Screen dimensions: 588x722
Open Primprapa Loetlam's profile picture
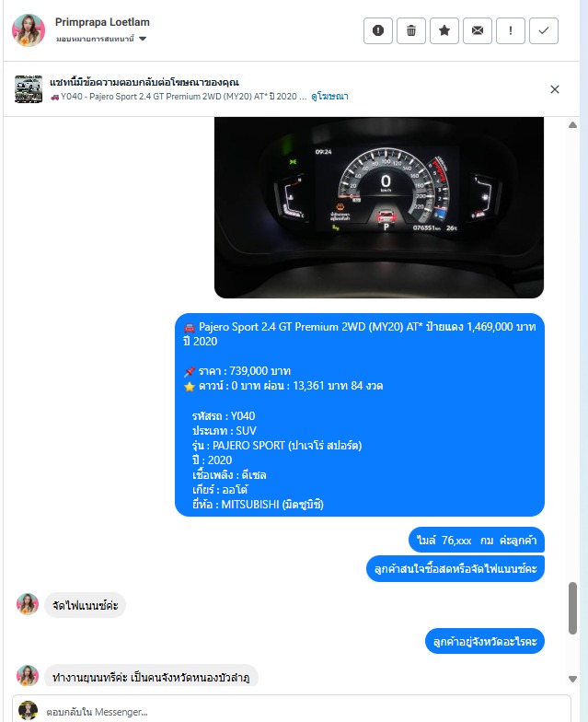point(28,30)
